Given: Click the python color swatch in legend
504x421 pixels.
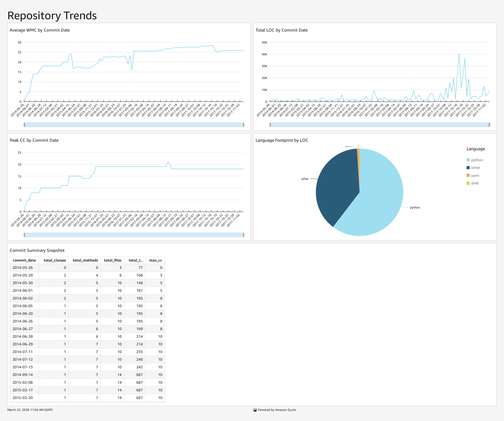Looking at the screenshot, I should coord(468,160).
